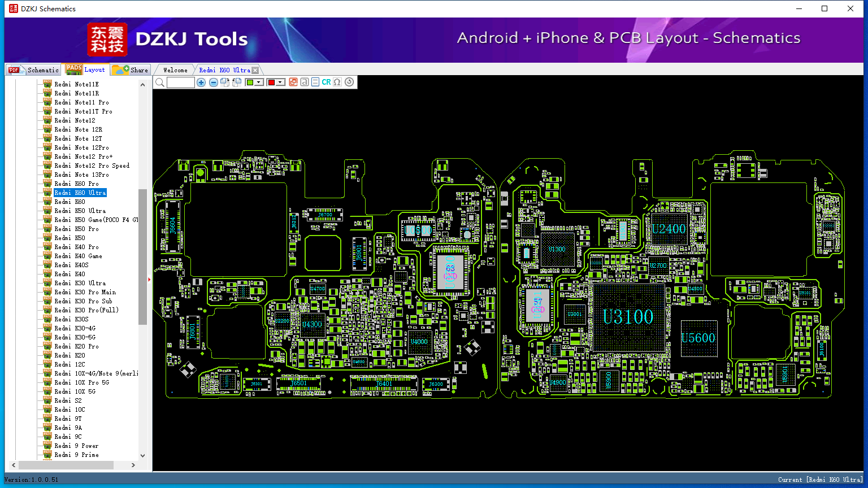Click the component search input field

pos(181,82)
